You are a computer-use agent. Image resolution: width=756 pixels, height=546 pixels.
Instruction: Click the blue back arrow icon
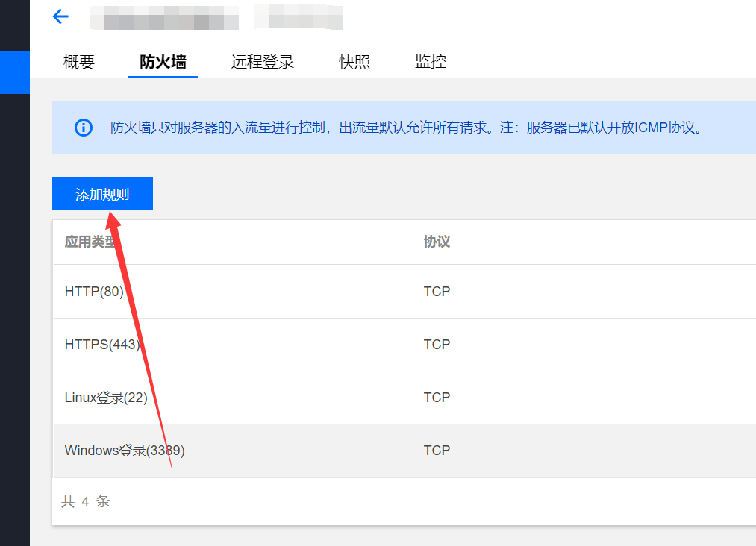[60, 16]
